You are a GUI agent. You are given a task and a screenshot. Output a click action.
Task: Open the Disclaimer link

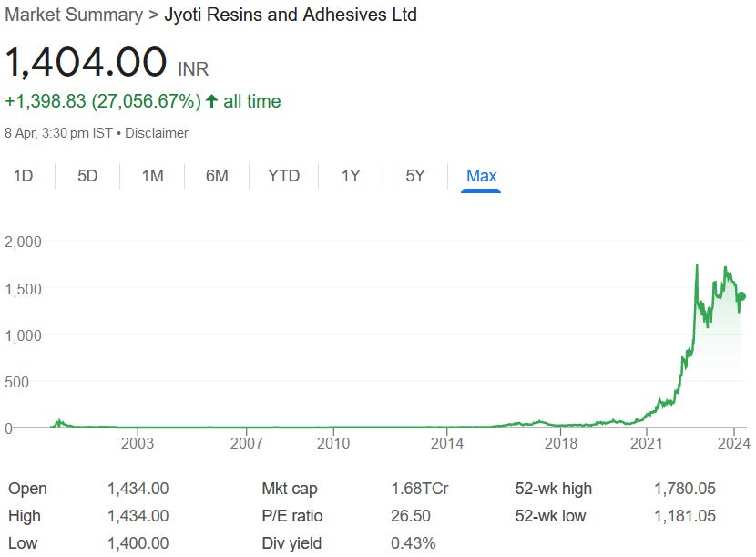[157, 133]
